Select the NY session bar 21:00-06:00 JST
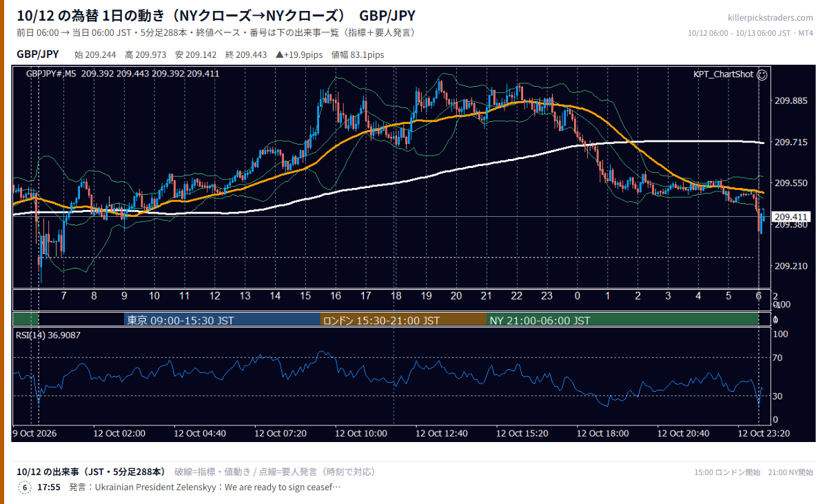 coord(622,320)
